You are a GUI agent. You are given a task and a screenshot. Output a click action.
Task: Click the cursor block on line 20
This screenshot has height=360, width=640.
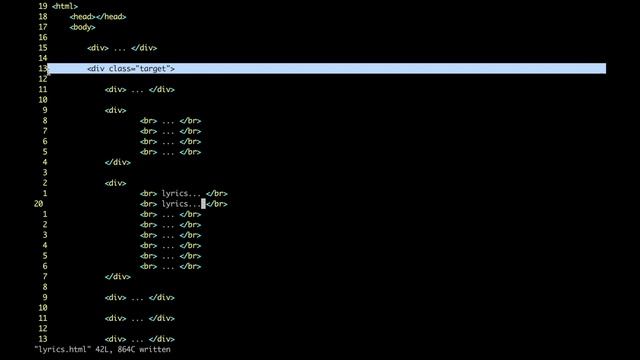click(x=203, y=204)
